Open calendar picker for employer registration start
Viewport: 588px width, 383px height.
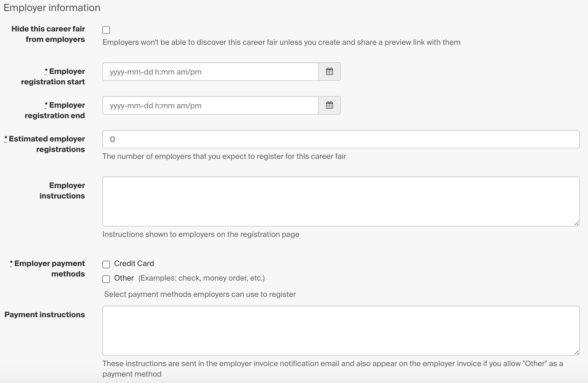(329, 72)
